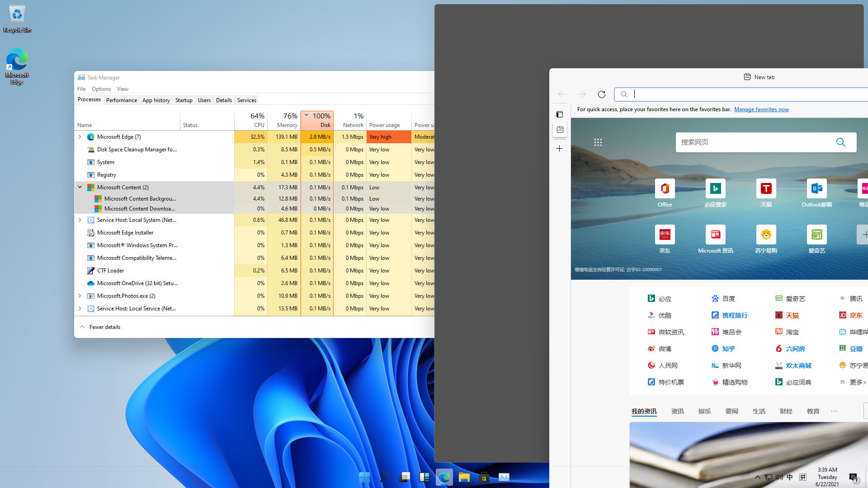Expand Service Host: Local Service group
The image size is (868, 488).
click(x=80, y=309)
